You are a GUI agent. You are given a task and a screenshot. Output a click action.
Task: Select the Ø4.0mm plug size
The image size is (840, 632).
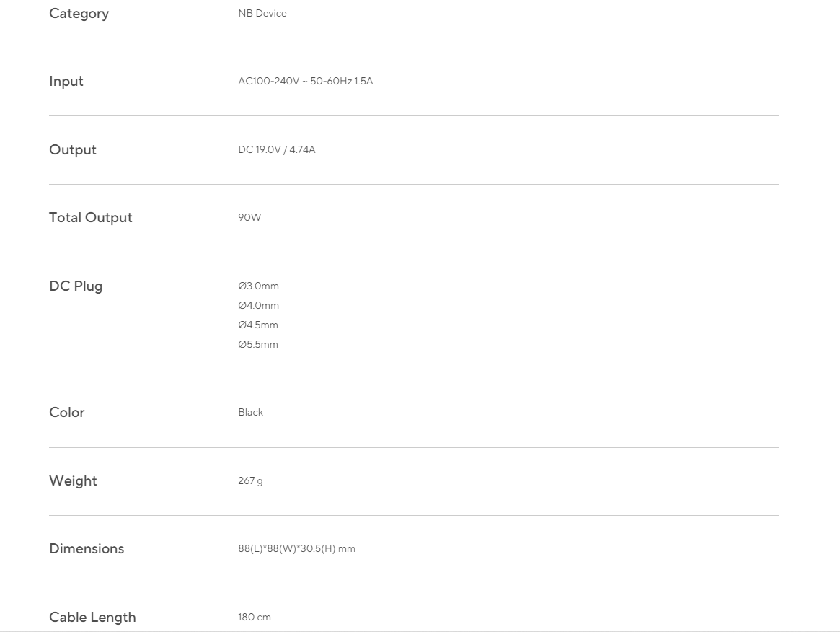258,306
